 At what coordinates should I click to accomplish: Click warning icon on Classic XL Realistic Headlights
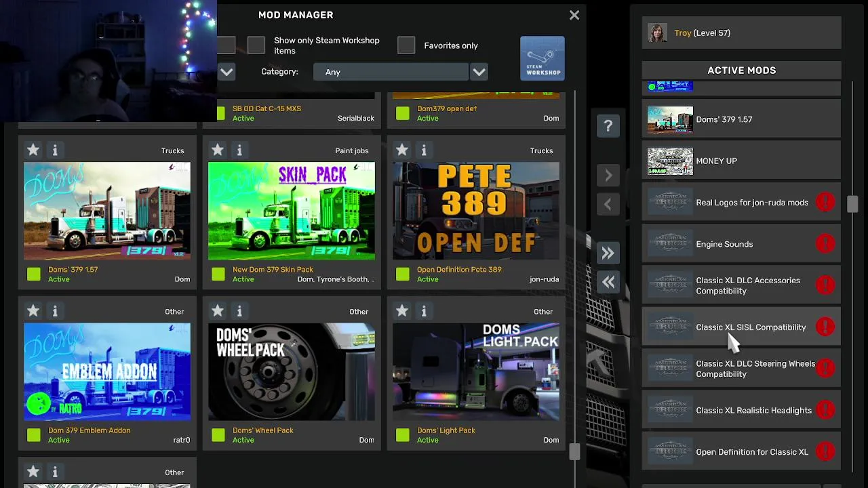[x=825, y=410]
